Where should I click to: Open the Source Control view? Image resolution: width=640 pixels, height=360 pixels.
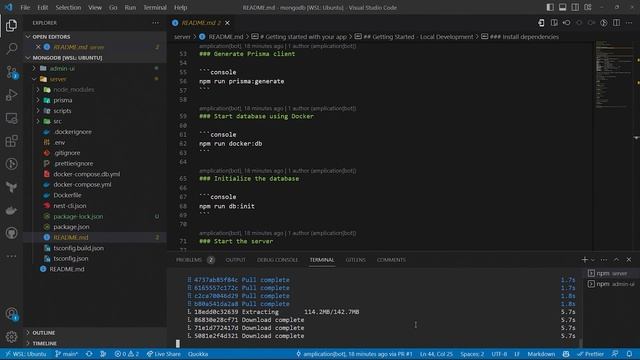11,72
